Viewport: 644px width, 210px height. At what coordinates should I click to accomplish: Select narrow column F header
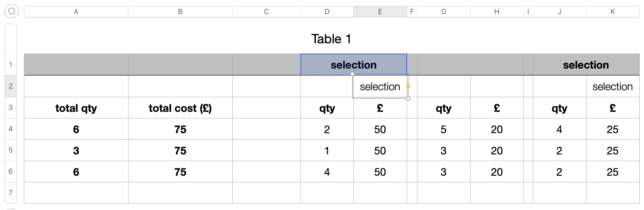tap(412, 12)
